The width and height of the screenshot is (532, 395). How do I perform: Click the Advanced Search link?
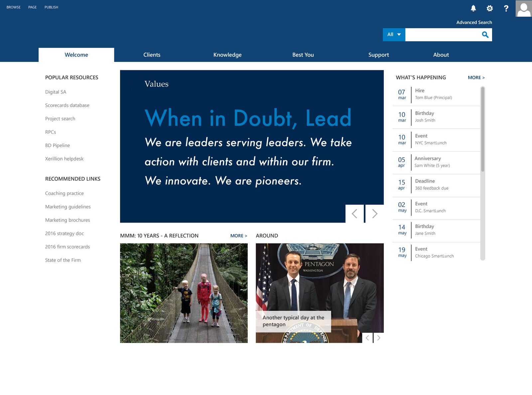click(474, 22)
